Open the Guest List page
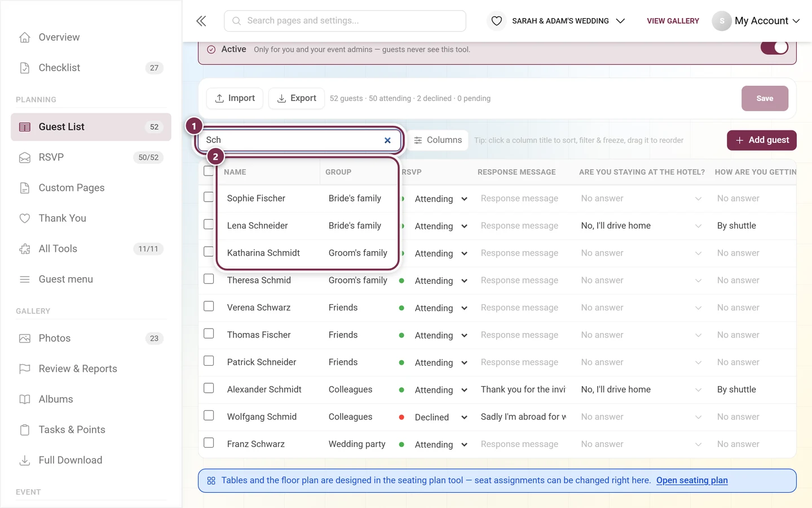The width and height of the screenshot is (812, 508). [91, 127]
